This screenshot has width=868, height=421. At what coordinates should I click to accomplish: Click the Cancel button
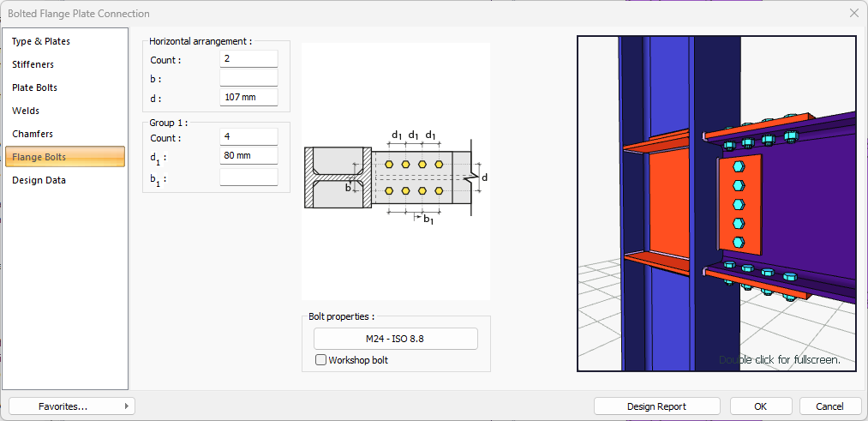(x=829, y=406)
